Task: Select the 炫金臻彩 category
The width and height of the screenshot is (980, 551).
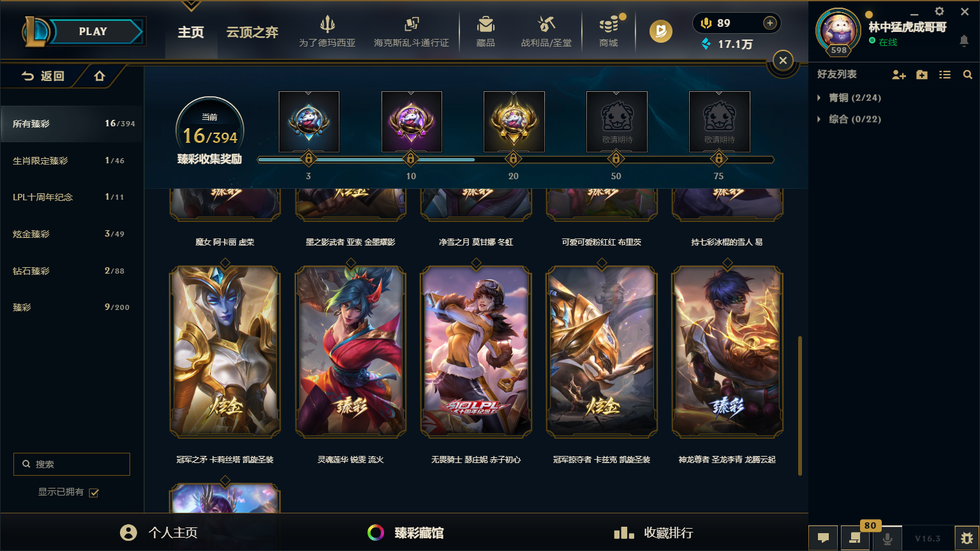Action: click(71, 234)
